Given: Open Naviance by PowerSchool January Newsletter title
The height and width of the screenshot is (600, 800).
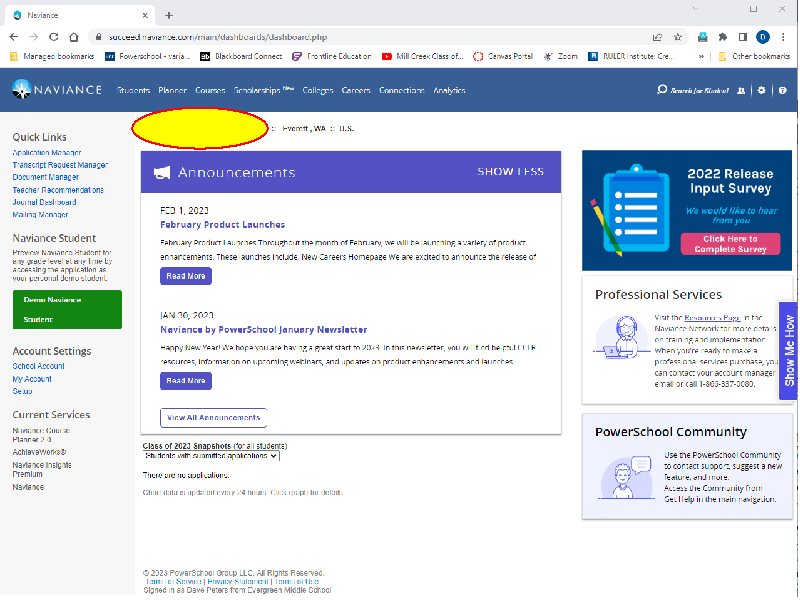Looking at the screenshot, I should [264, 330].
